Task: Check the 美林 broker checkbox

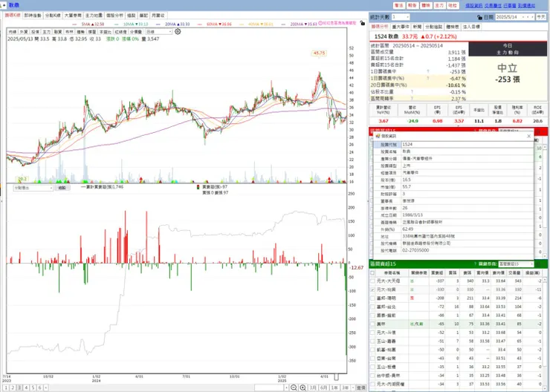Action: [372, 324]
